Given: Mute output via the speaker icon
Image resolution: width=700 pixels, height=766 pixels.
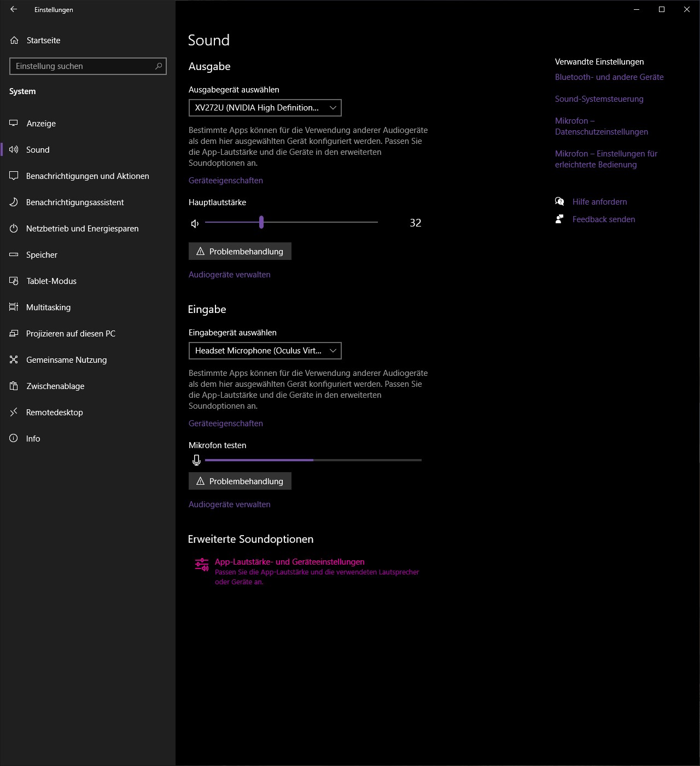Looking at the screenshot, I should [195, 223].
